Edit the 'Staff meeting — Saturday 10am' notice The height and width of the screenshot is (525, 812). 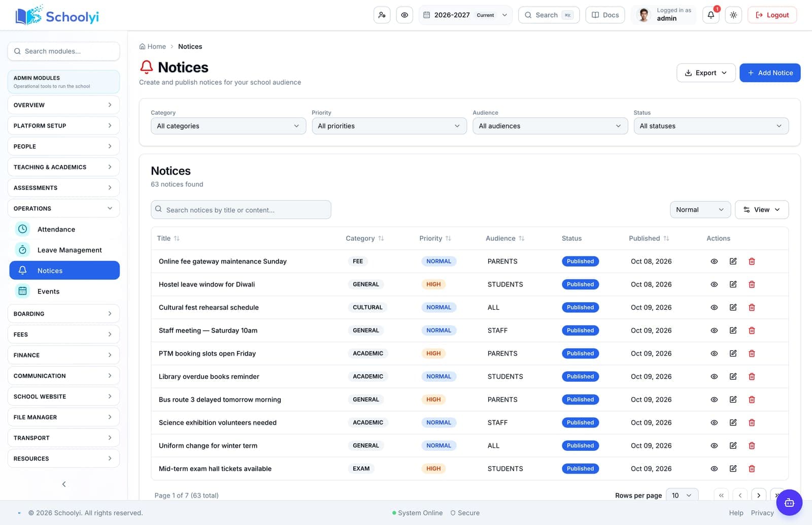[x=733, y=331]
